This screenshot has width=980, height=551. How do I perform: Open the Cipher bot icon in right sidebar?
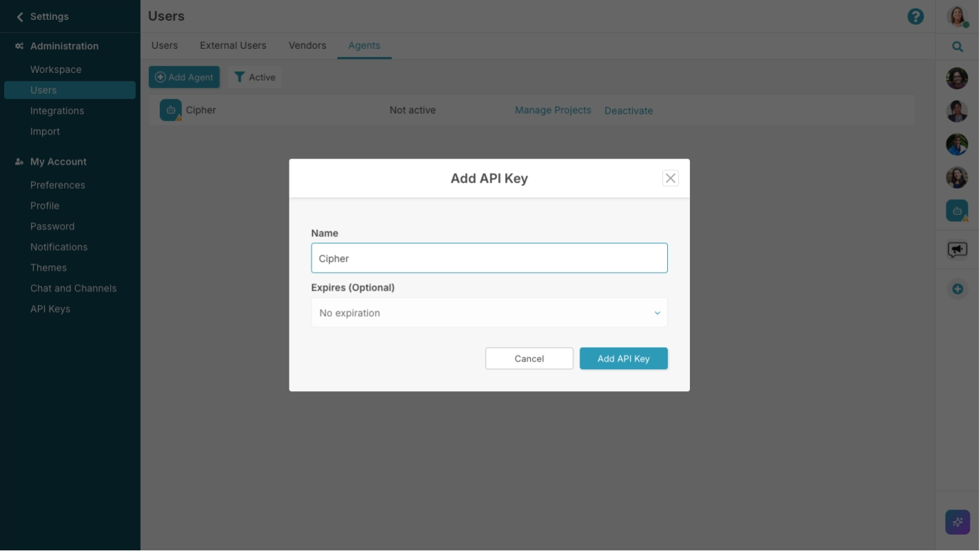coord(957,211)
